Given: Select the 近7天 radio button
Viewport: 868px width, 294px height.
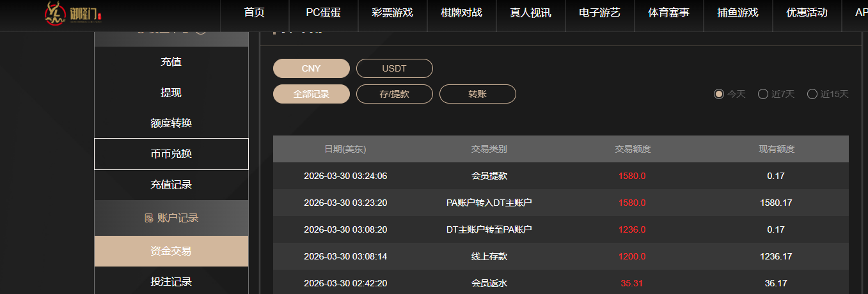Looking at the screenshot, I should point(763,94).
